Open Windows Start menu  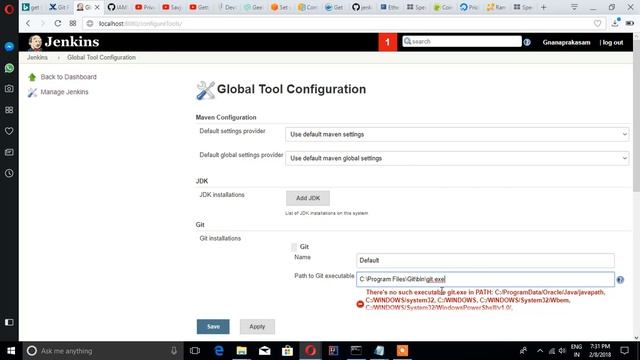(x=11, y=351)
